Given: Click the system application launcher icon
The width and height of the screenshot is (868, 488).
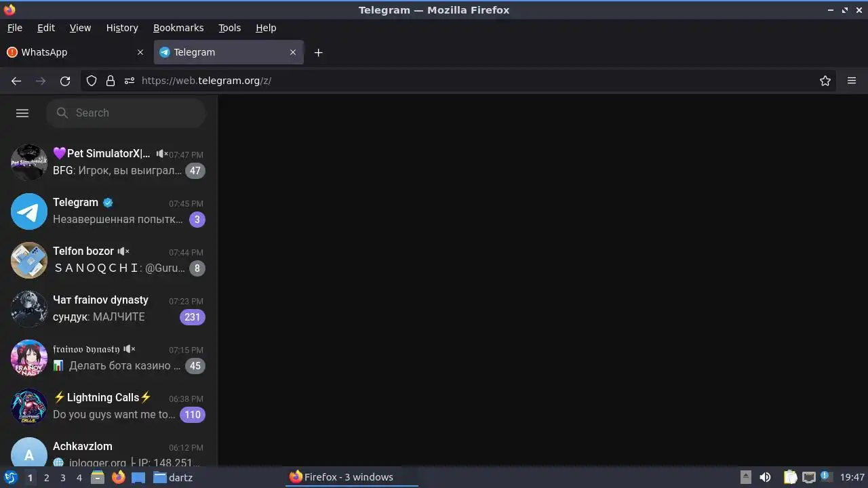Looking at the screenshot, I should (11, 477).
